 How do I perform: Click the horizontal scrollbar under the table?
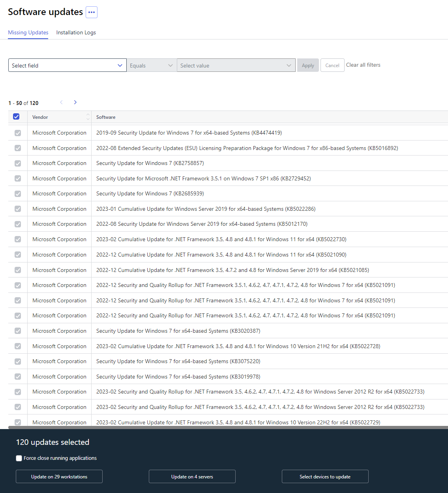pos(228,427)
